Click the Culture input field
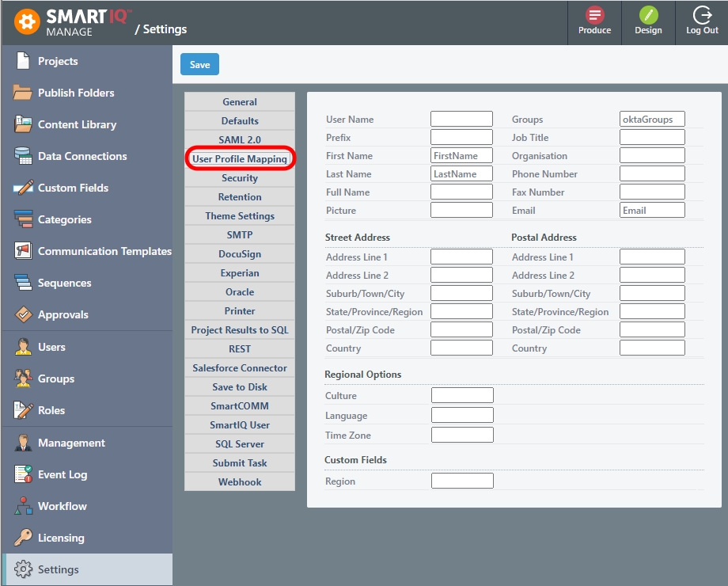The height and width of the screenshot is (586, 728). tap(462, 395)
